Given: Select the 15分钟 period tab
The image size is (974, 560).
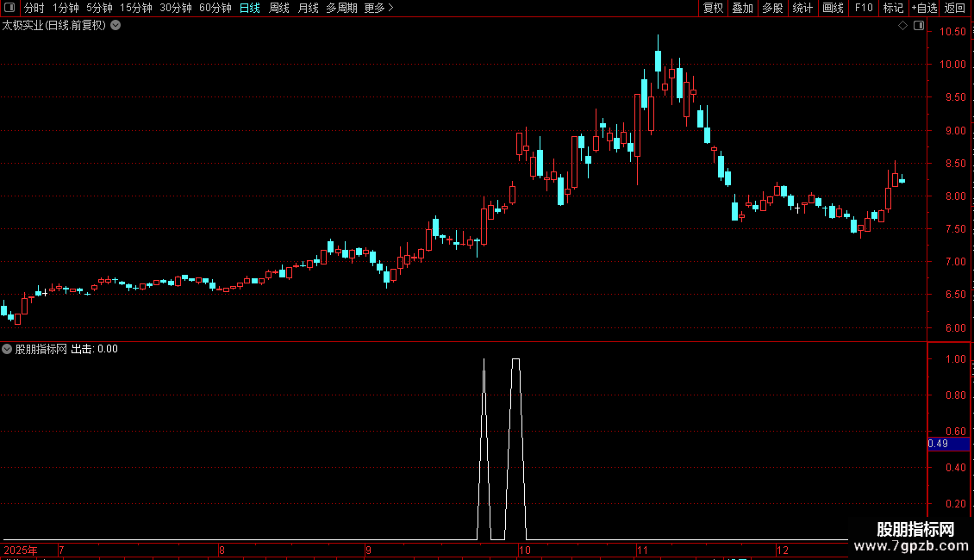Looking at the screenshot, I should coord(135,8).
